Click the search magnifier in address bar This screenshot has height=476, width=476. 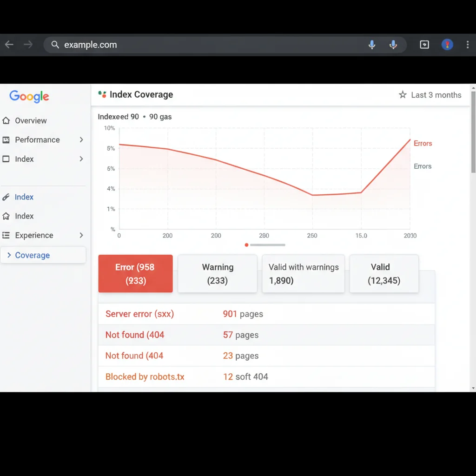point(55,45)
